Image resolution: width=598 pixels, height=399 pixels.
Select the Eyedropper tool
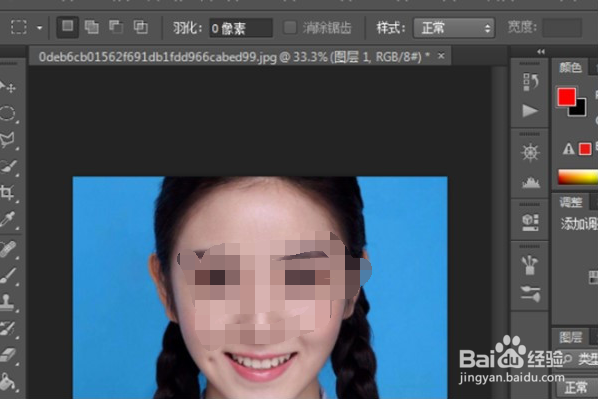pyautogui.click(x=8, y=219)
